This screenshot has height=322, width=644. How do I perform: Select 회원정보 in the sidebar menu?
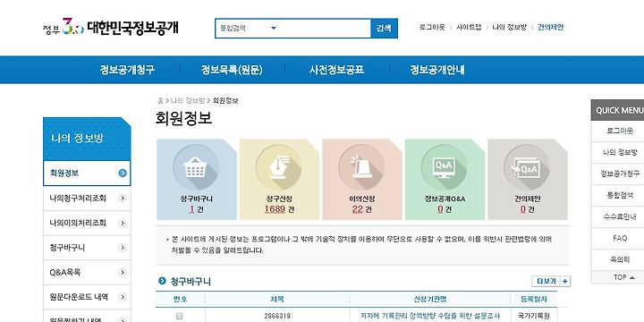[x=87, y=173]
